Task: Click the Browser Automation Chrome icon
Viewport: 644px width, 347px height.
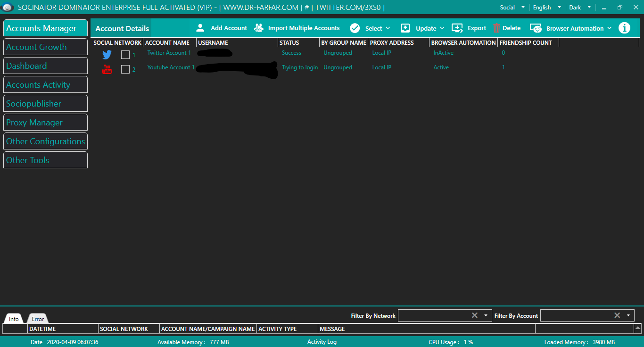Action: coord(536,28)
